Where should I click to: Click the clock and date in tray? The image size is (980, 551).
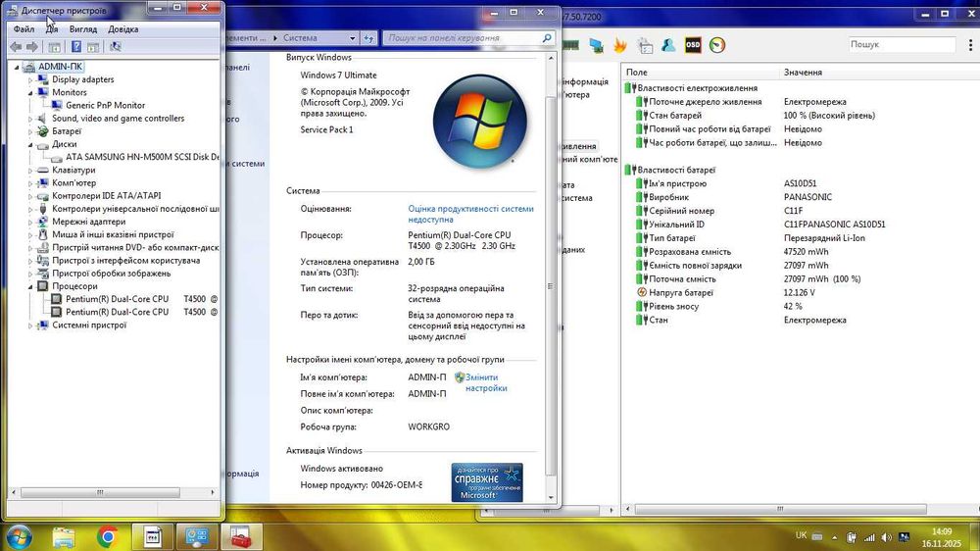click(941, 538)
